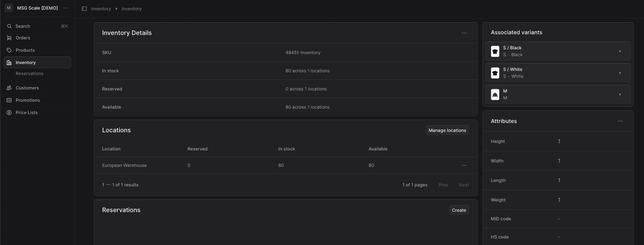Click the Search magnifier icon

coord(9,26)
